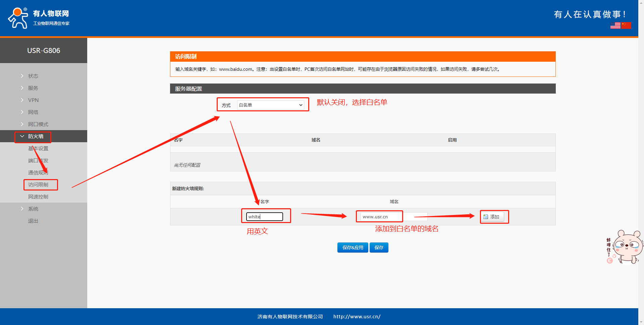Image resolution: width=644 pixels, height=325 pixels.
Task: Click the crying bear sticker
Action: (x=625, y=247)
